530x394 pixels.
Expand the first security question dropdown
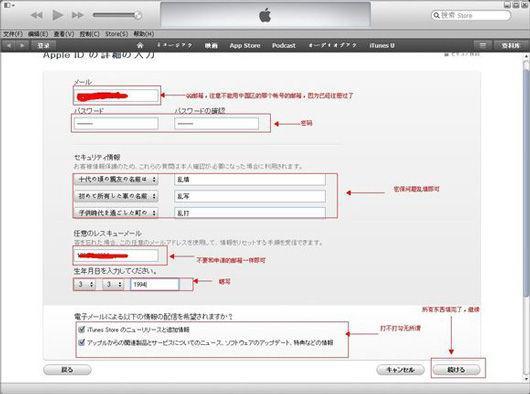[116, 179]
